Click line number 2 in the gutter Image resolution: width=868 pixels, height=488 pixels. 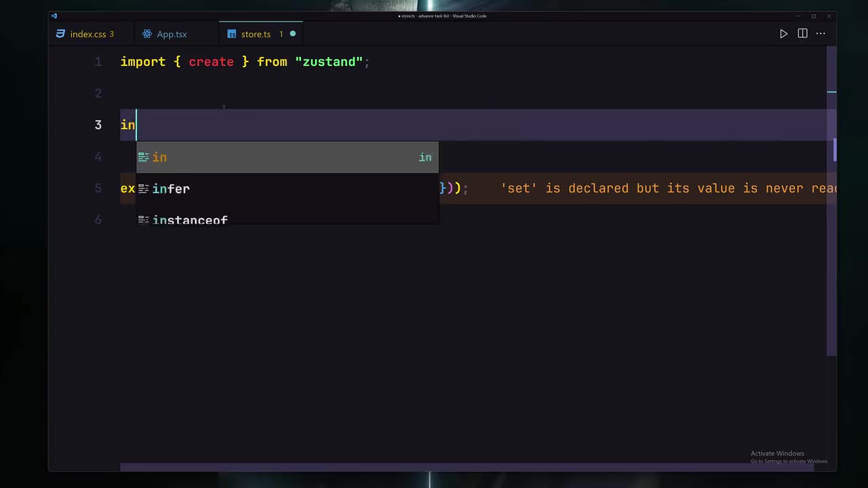click(x=98, y=94)
